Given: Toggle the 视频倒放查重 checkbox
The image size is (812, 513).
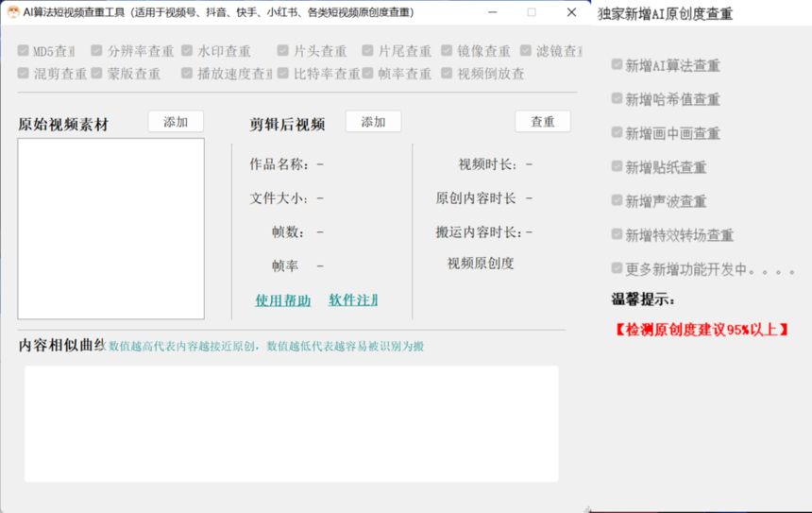Looking at the screenshot, I should pyautogui.click(x=448, y=73).
